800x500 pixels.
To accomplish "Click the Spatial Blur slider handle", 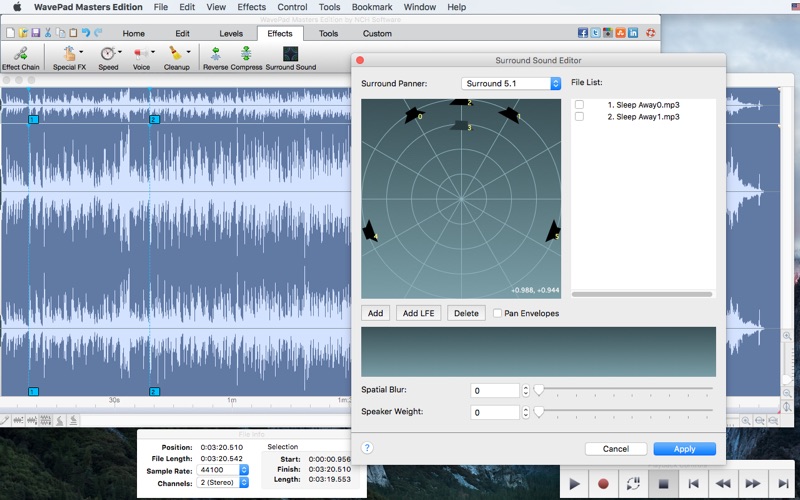I will coord(538,390).
